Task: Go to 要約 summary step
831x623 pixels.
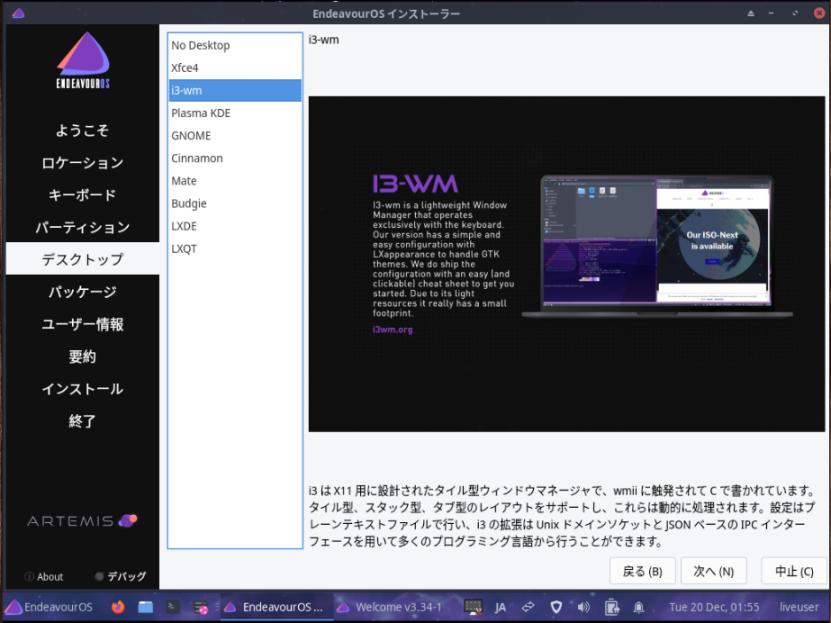Action: coord(82,357)
